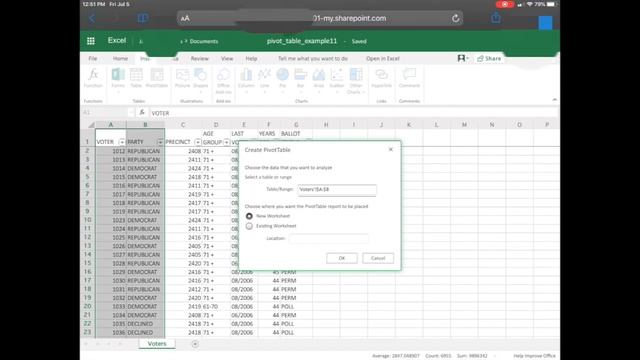This screenshot has width=640, height=360.
Task: Click the Share button
Action: (489, 58)
